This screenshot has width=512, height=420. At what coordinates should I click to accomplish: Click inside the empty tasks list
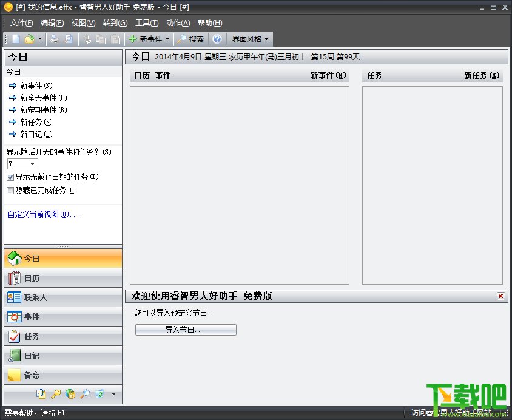433,185
